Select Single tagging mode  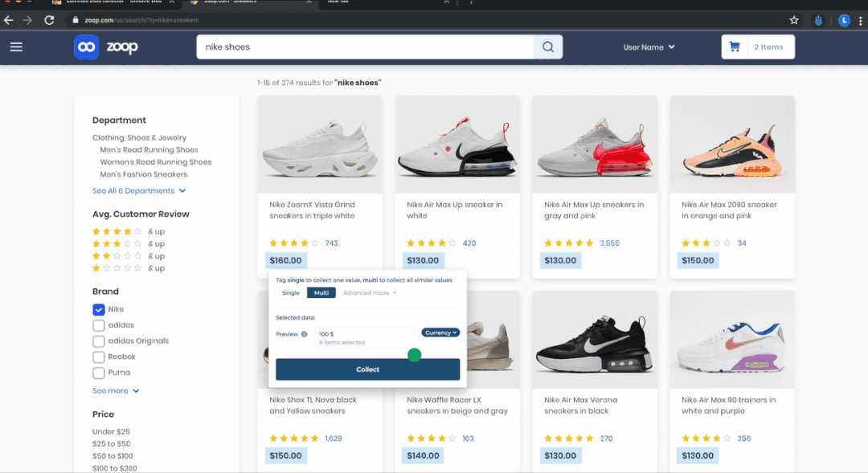click(x=291, y=292)
